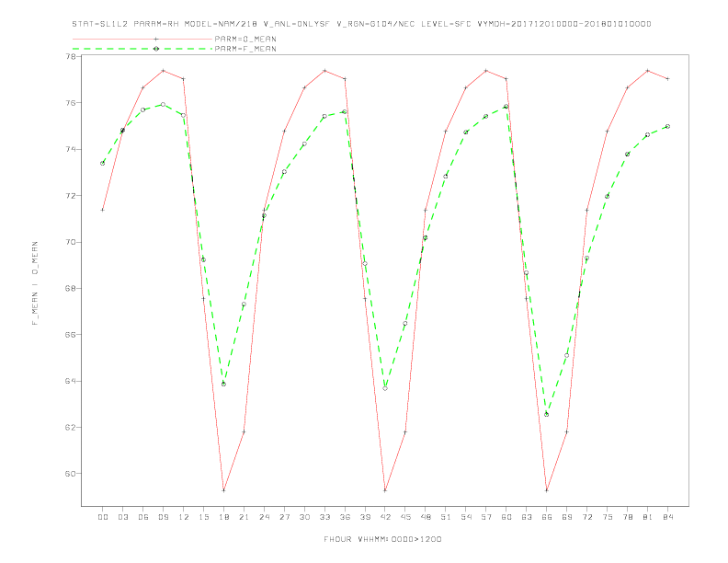Click x-axis tick label 09

click(164, 517)
